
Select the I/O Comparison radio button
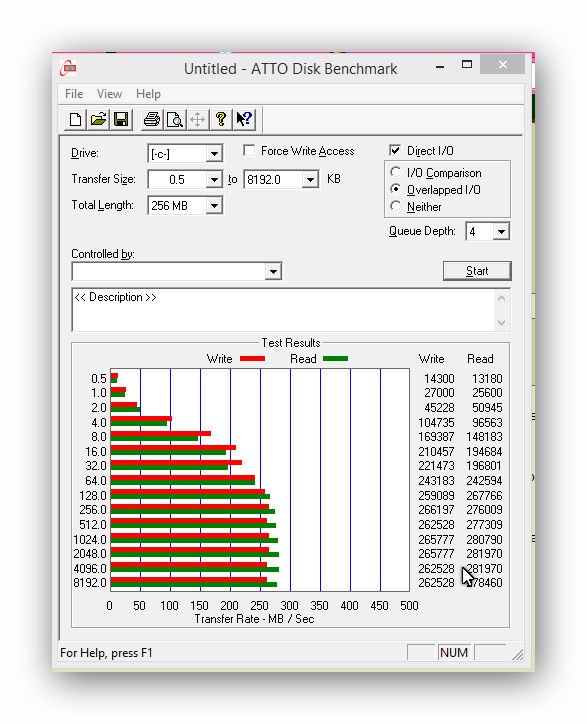395,172
